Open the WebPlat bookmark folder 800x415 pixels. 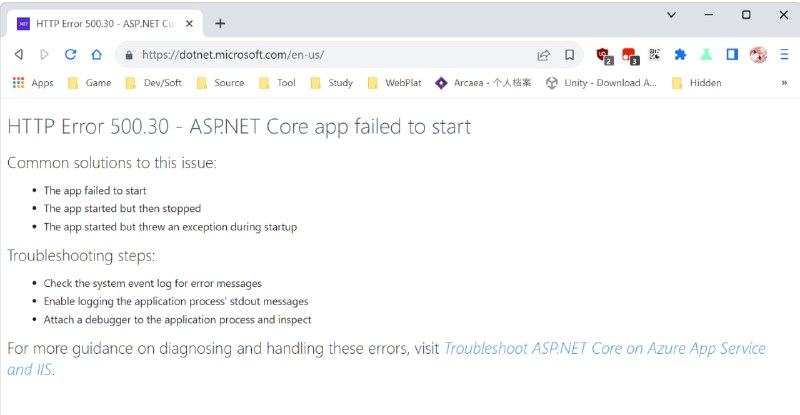pyautogui.click(x=394, y=83)
